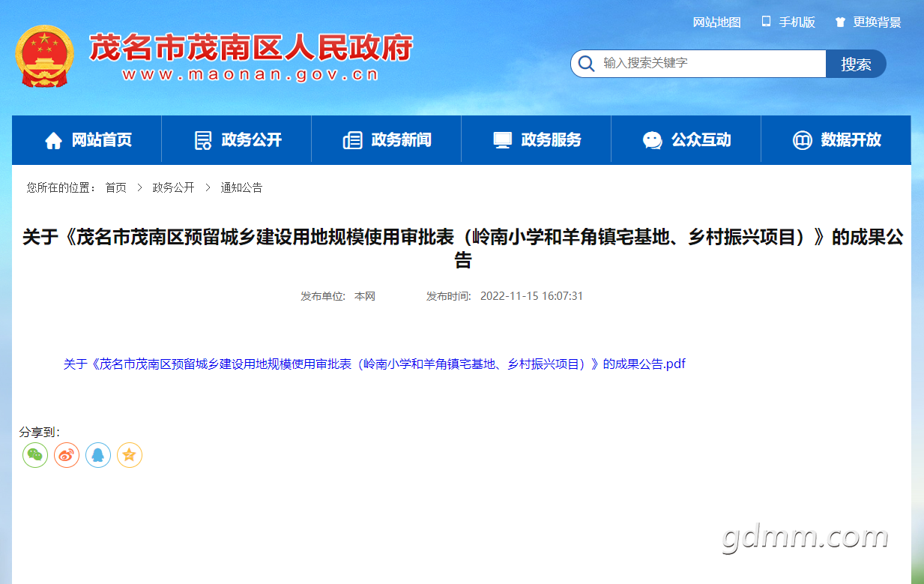Click the magnifier icon in search box
Viewport: 924px width, 584px height.
point(586,64)
